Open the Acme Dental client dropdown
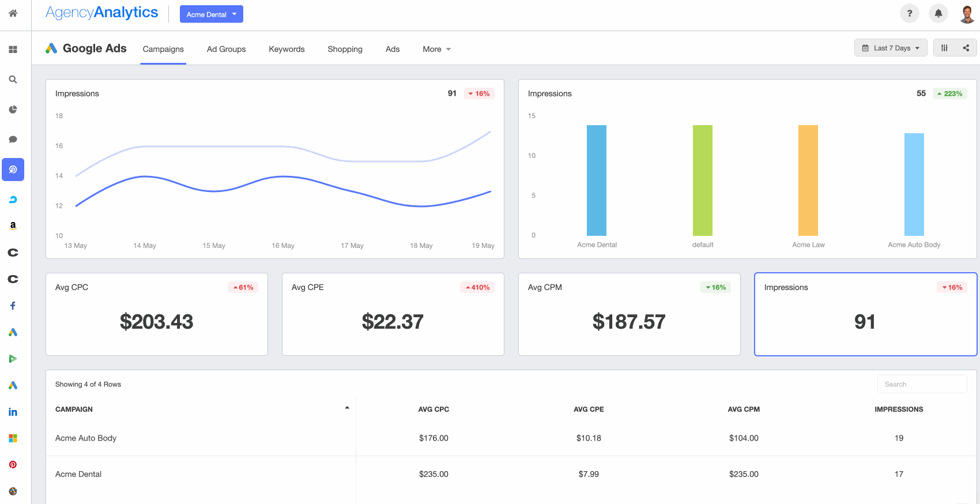The image size is (980, 504). pyautogui.click(x=212, y=14)
